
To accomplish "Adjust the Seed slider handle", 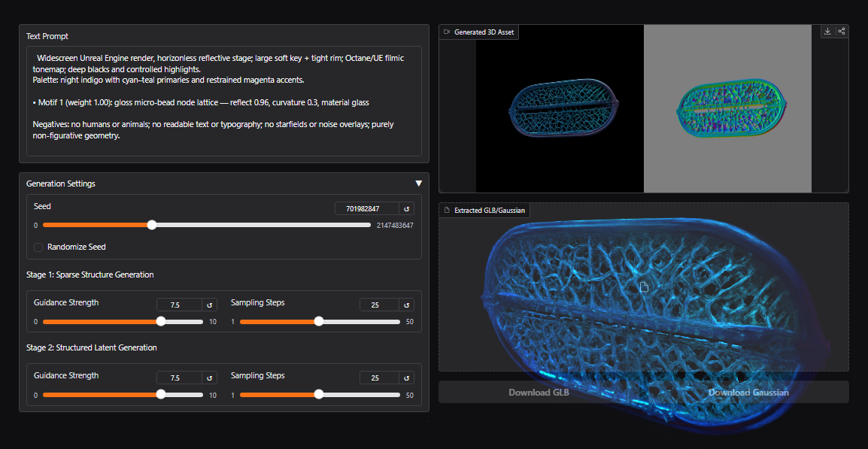I will (x=152, y=225).
